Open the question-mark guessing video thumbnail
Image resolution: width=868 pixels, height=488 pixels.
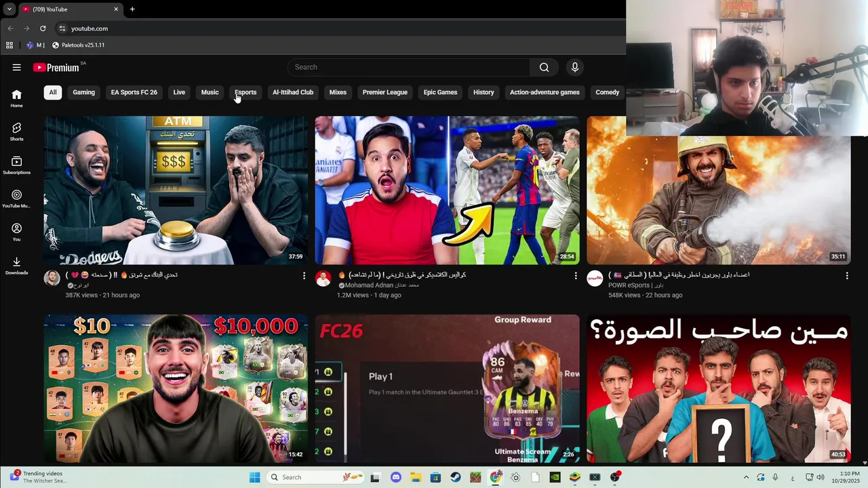[718, 388]
